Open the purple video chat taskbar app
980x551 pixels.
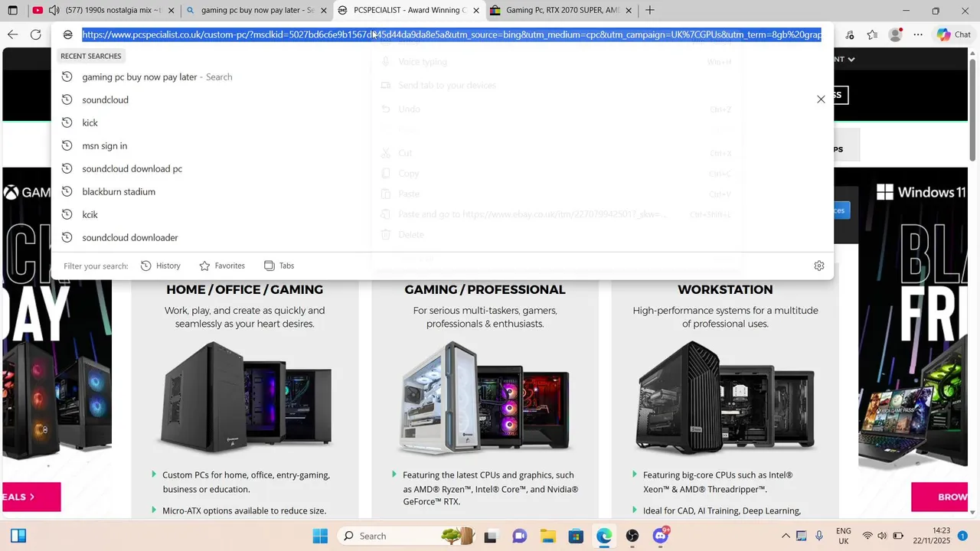point(519,536)
